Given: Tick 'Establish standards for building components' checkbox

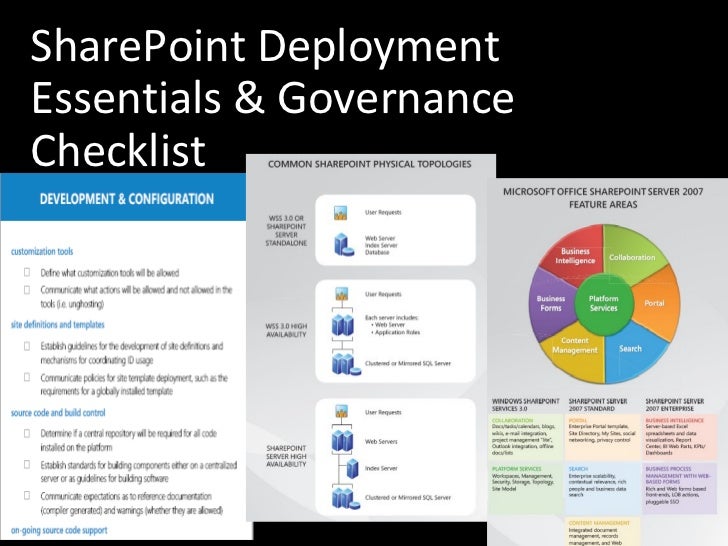Looking at the screenshot, I should (x=27, y=464).
